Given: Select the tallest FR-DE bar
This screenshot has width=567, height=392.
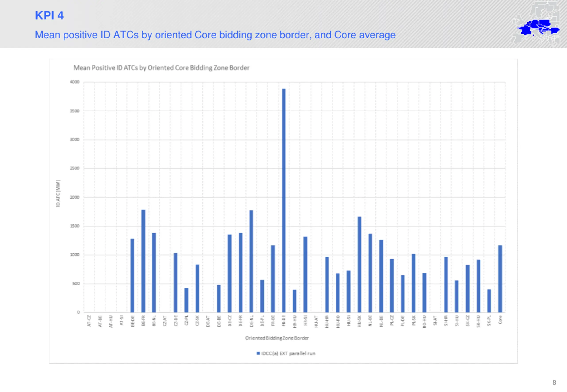Looking at the screenshot, I should click(284, 200).
